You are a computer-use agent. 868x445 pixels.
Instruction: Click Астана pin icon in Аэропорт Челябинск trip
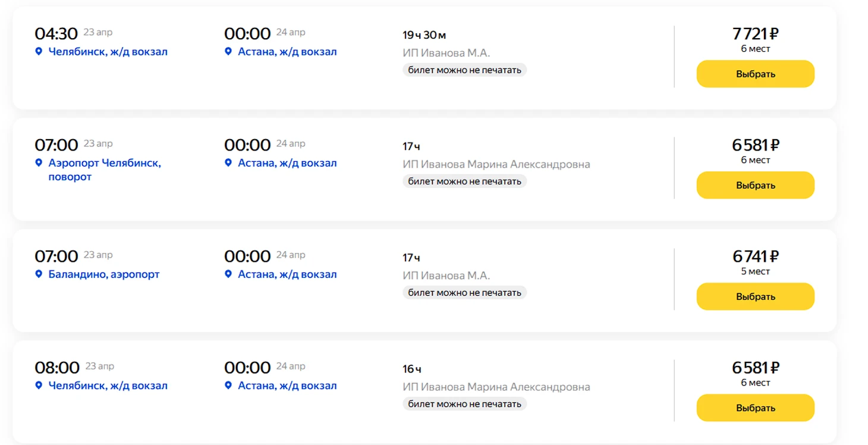tap(228, 163)
